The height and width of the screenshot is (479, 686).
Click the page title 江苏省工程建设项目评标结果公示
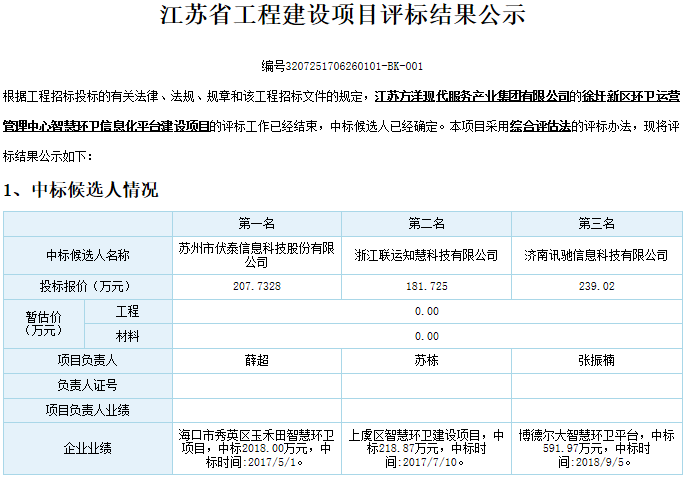pyautogui.click(x=343, y=17)
